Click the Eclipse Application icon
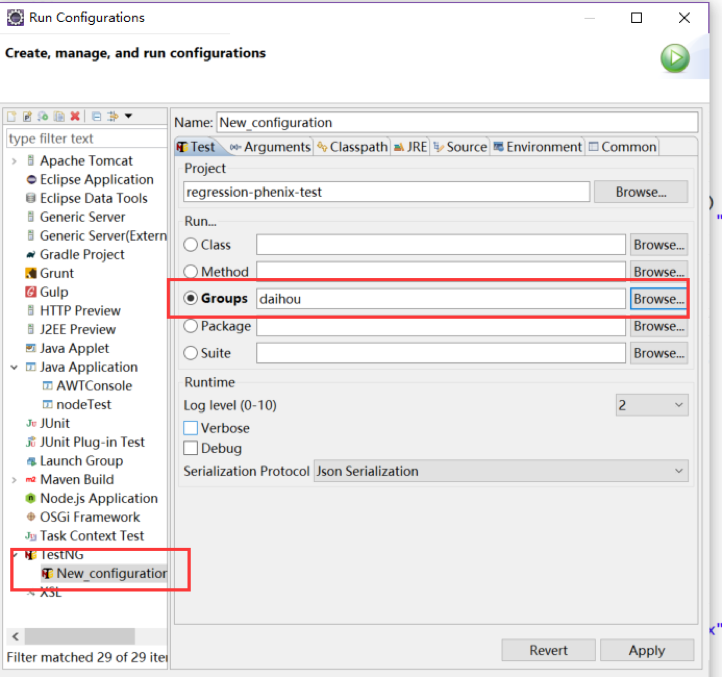The width and height of the screenshot is (722, 677). [31, 180]
